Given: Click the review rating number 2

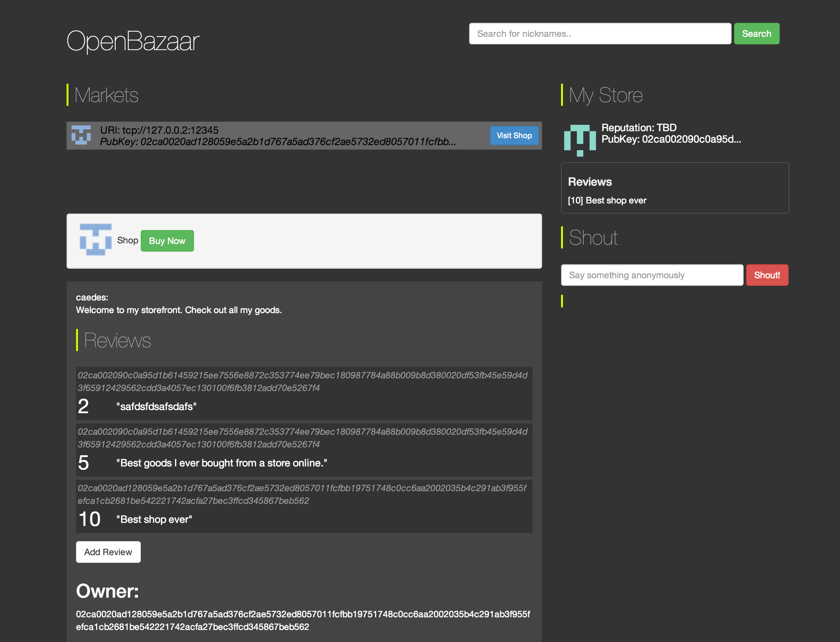Looking at the screenshot, I should 83,406.
